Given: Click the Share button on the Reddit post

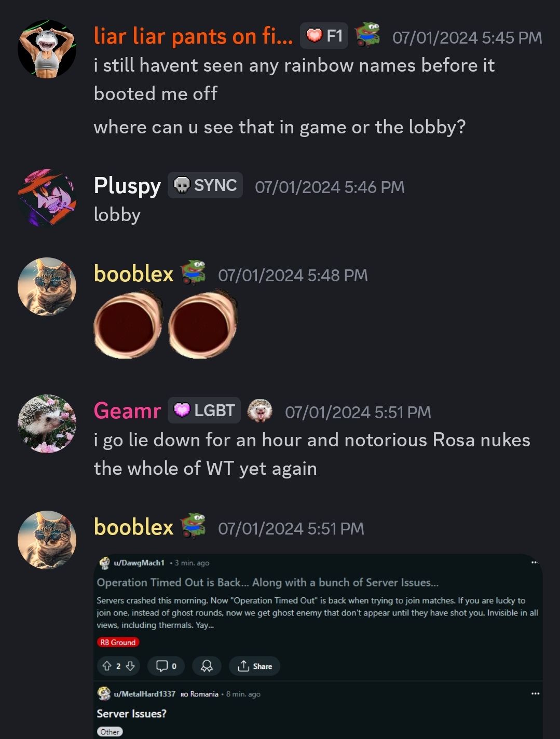Looking at the screenshot, I should [254, 666].
